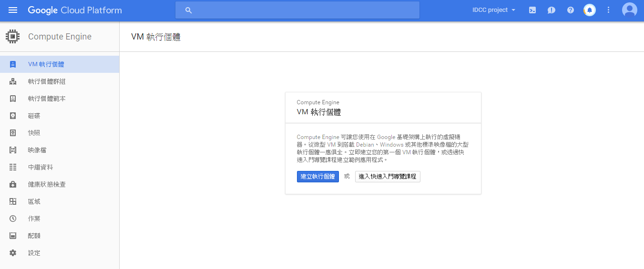Open 執行個體群組 sidebar item
The width and height of the screenshot is (644, 269).
(60, 81)
